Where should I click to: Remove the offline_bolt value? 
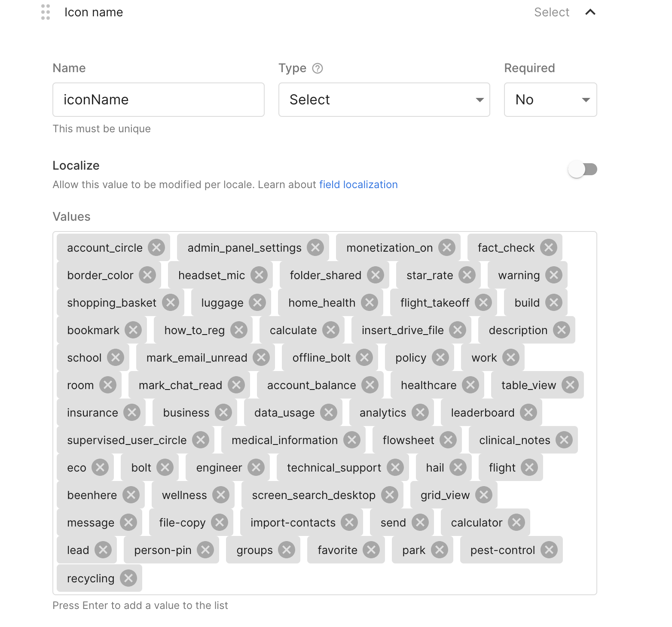click(364, 357)
